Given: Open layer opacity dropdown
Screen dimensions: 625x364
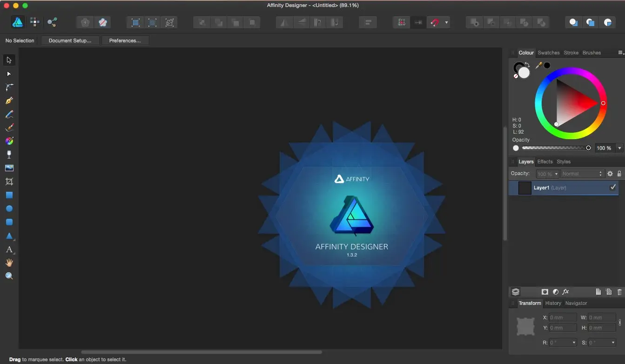Looking at the screenshot, I should point(556,174).
